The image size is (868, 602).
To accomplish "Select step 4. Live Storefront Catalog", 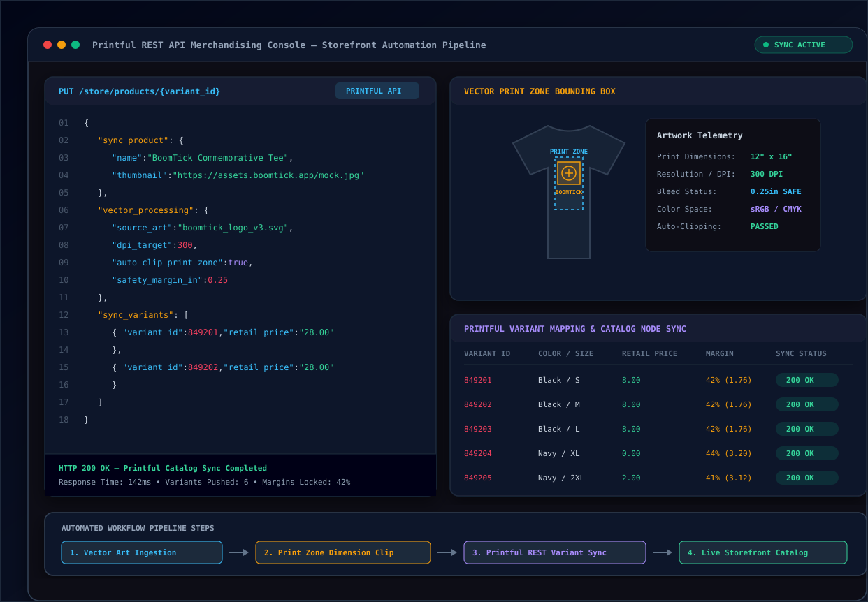I will [x=763, y=552].
